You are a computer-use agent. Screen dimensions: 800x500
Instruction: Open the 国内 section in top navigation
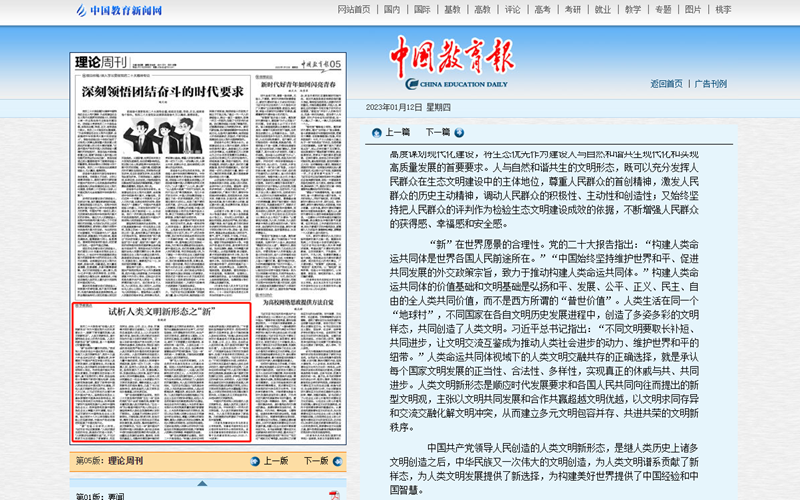(392, 10)
